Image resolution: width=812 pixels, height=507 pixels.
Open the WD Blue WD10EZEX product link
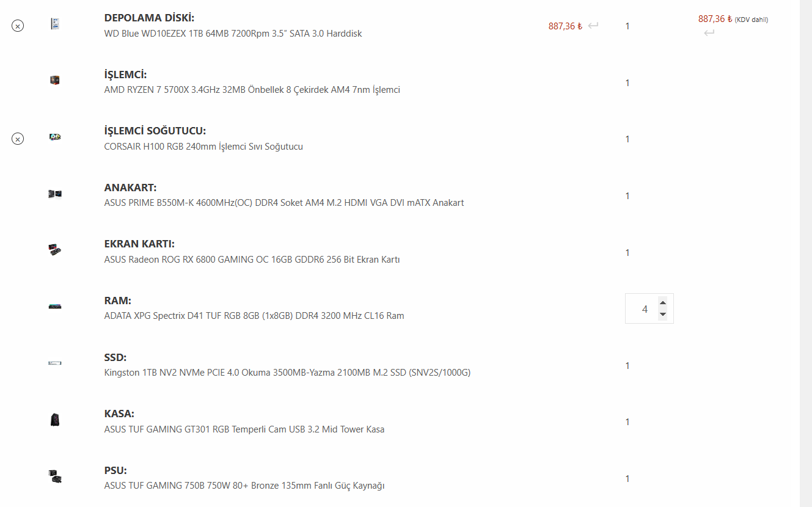pyautogui.click(x=233, y=34)
